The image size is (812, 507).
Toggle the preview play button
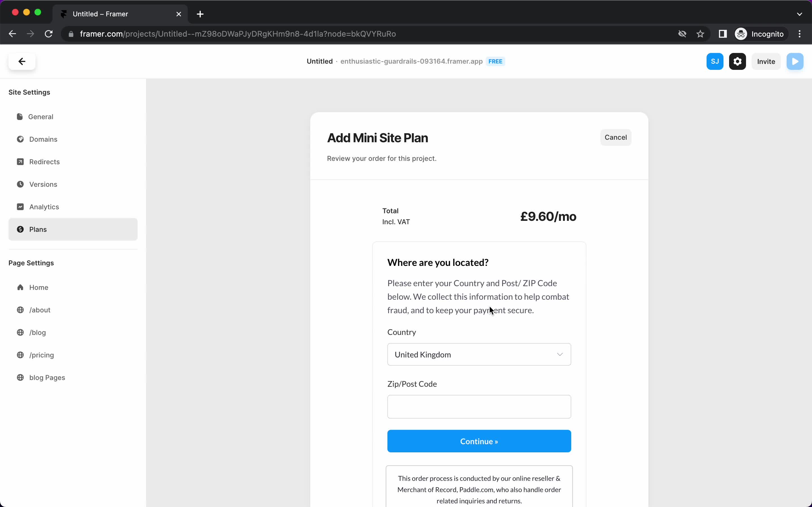796,61
